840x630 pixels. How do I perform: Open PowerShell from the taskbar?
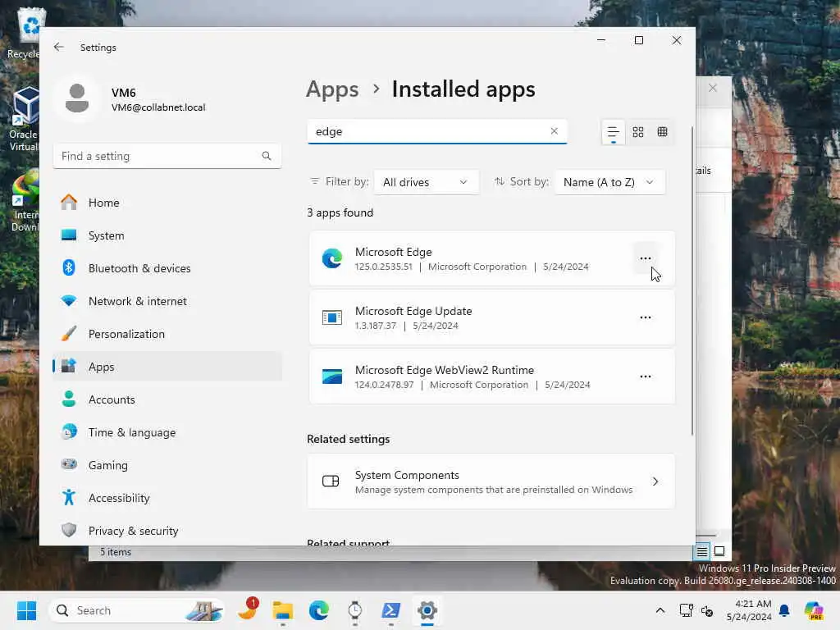click(x=391, y=610)
